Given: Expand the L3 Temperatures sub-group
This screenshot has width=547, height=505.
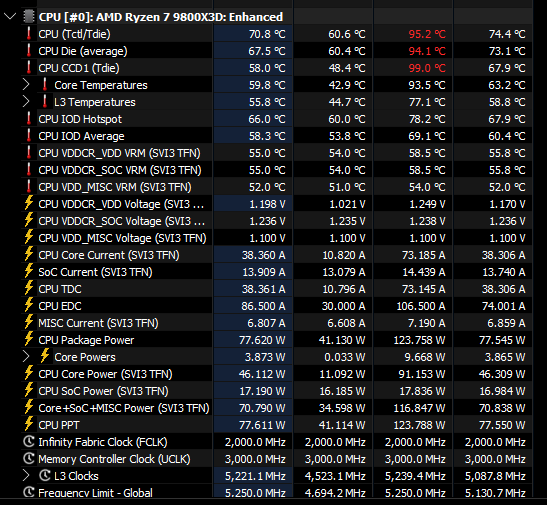Looking at the screenshot, I should (26, 101).
